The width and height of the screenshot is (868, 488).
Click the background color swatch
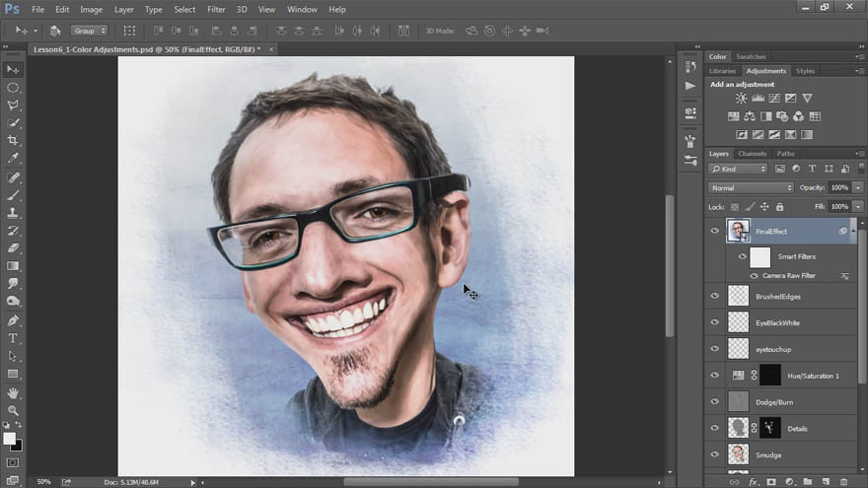(18, 446)
